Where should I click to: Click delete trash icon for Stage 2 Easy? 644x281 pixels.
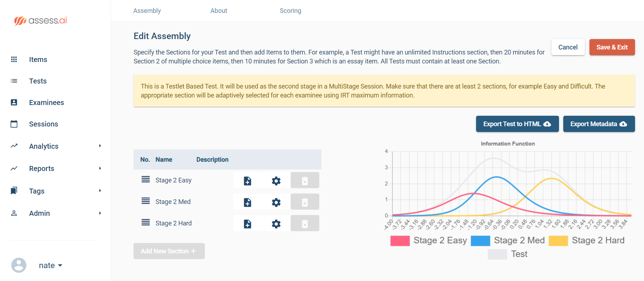pos(305,181)
